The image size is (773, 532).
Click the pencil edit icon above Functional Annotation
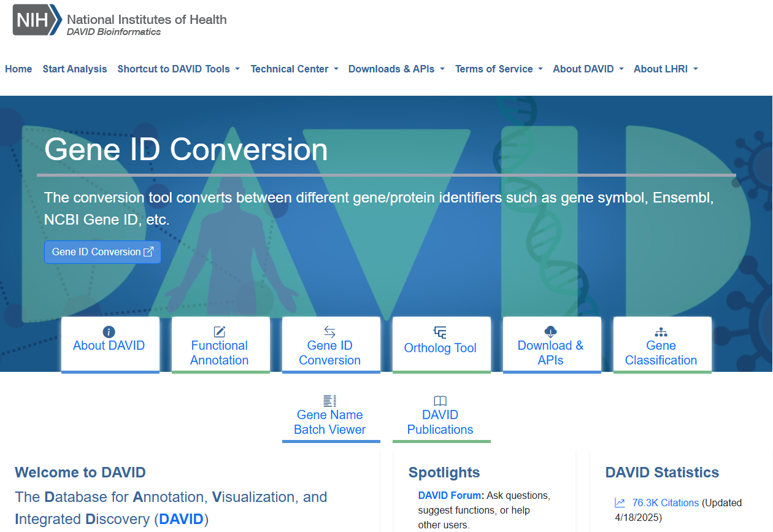coord(220,332)
